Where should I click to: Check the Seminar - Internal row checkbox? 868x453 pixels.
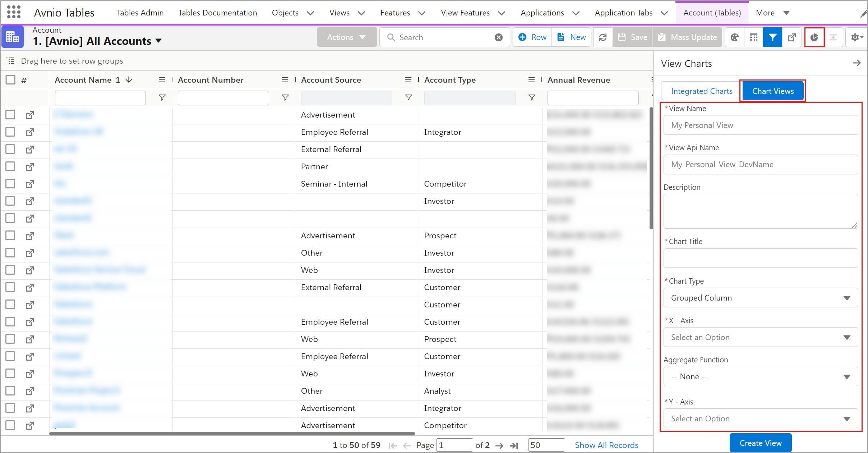tap(10, 184)
